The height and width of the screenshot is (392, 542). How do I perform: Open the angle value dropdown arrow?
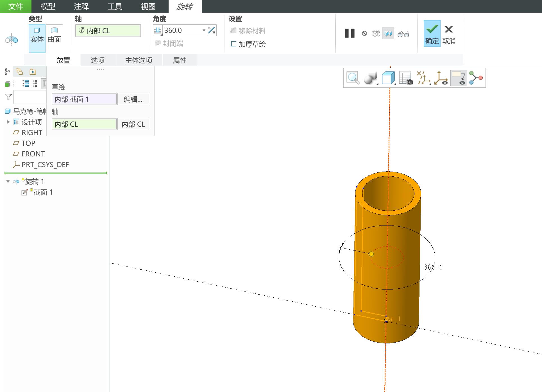click(204, 30)
